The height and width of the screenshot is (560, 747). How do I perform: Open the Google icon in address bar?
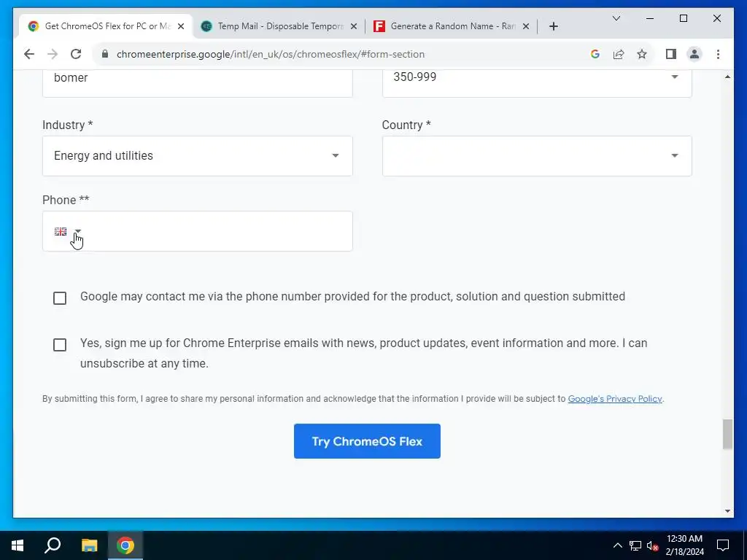[595, 54]
